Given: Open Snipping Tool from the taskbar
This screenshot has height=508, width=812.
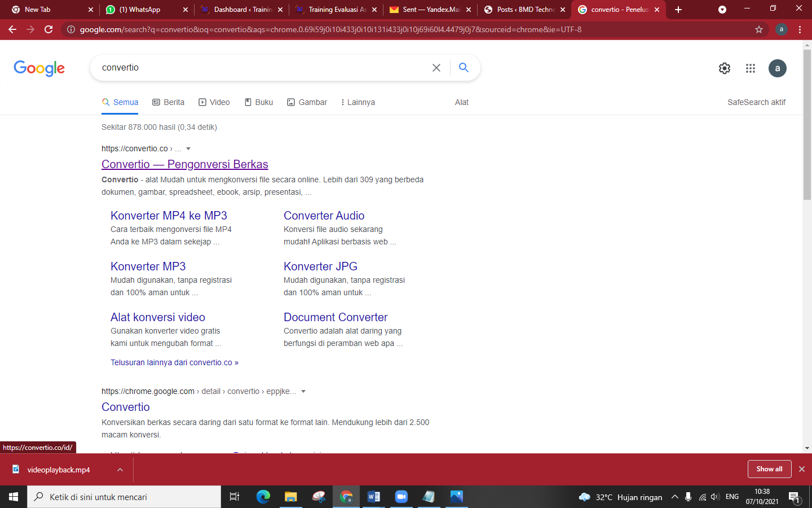Looking at the screenshot, I should 319,497.
